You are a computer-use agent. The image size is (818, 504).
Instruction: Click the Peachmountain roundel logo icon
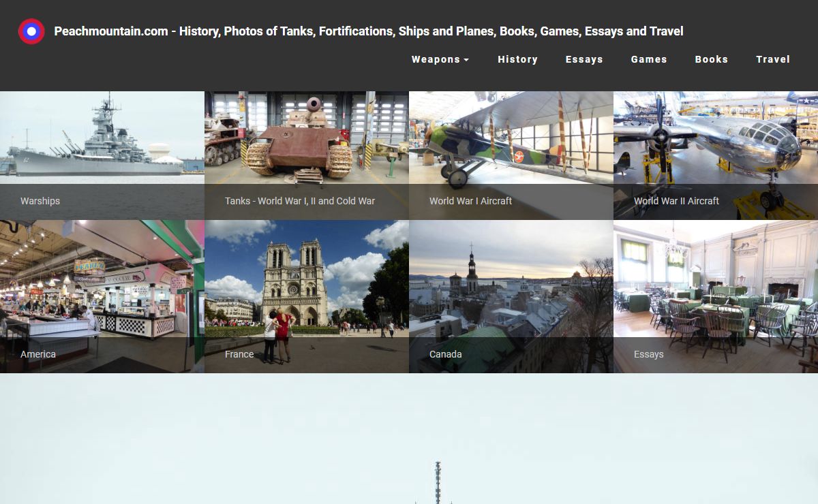click(x=31, y=31)
